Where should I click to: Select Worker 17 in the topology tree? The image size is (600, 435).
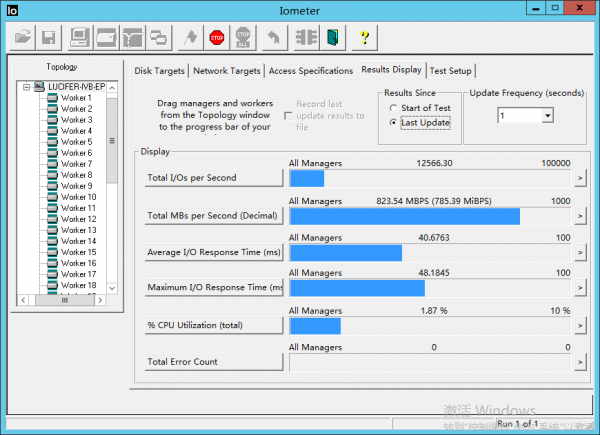pos(78,275)
